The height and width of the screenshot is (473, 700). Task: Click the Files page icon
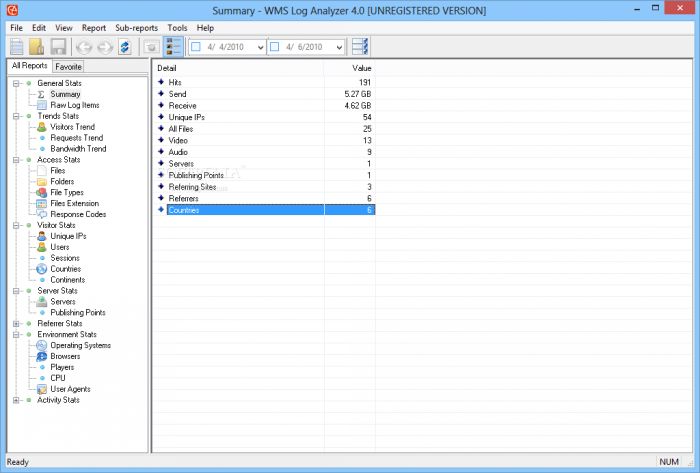[42, 170]
